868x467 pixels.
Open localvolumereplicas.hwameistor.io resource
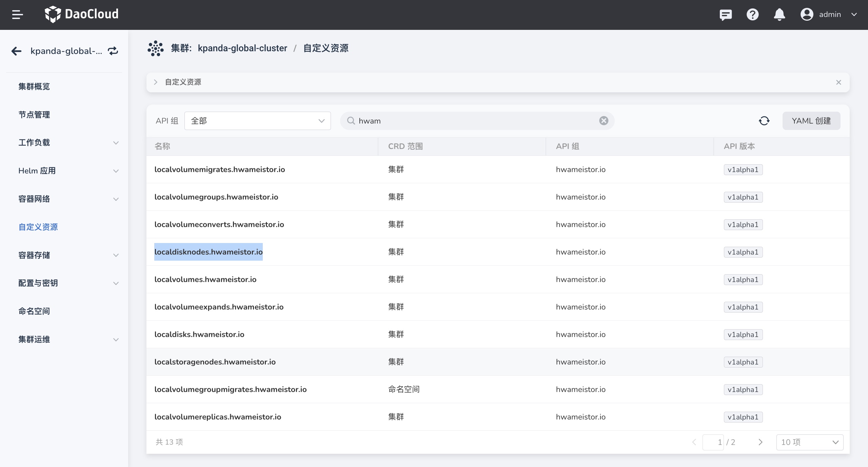click(218, 417)
